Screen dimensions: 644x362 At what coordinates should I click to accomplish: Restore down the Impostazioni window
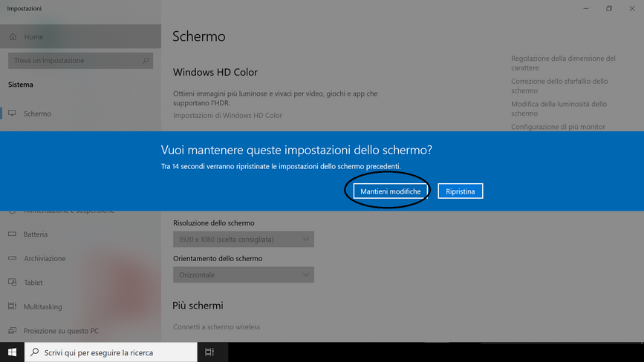609,8
